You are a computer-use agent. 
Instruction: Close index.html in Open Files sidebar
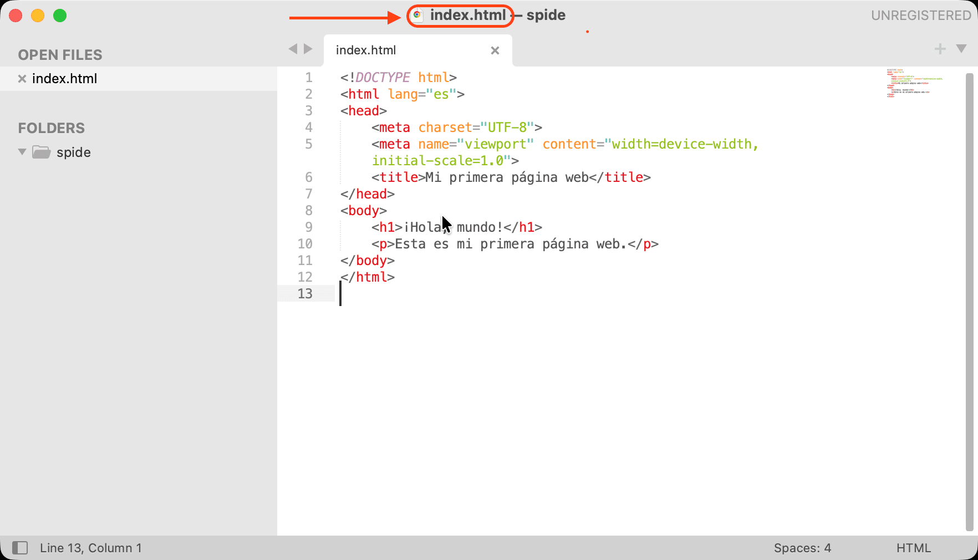coord(22,79)
